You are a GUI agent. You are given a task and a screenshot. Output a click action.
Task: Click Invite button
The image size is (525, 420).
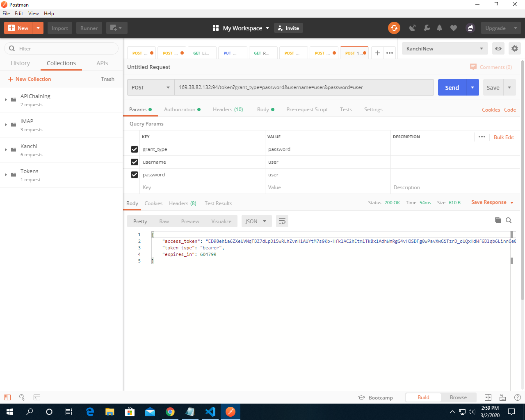(x=289, y=28)
